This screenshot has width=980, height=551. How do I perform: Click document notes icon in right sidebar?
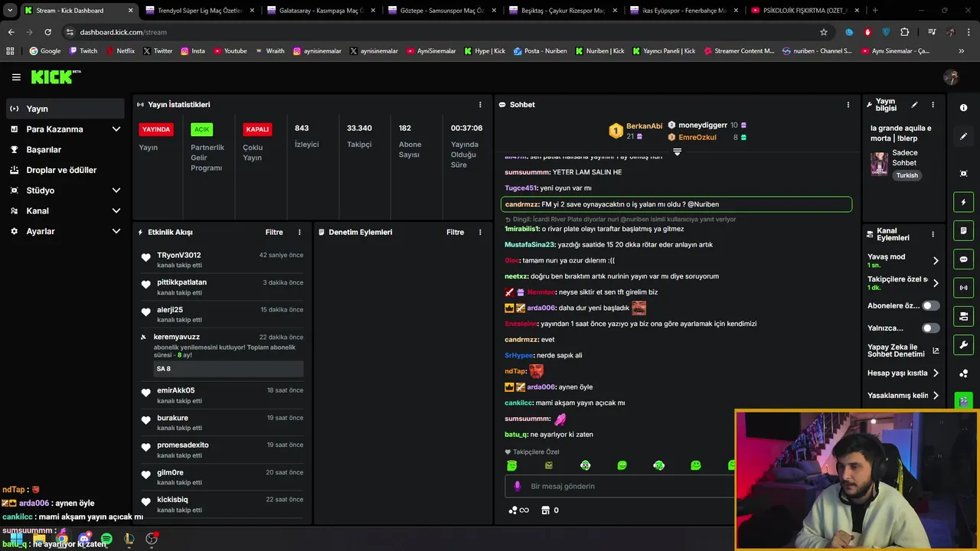tap(963, 230)
